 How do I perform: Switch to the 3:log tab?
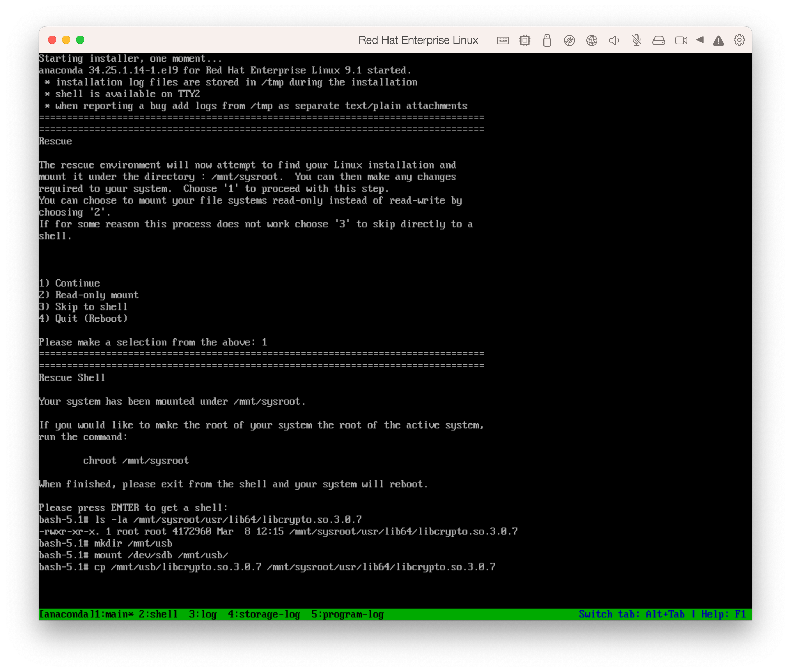click(x=203, y=614)
